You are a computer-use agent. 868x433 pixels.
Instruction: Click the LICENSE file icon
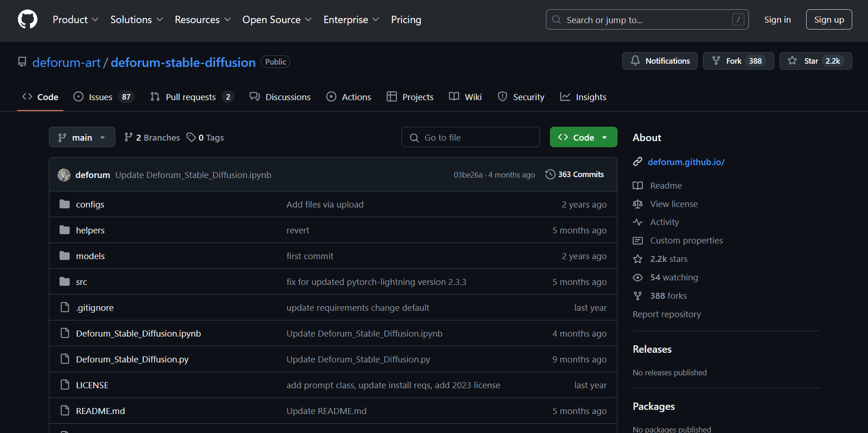click(65, 385)
